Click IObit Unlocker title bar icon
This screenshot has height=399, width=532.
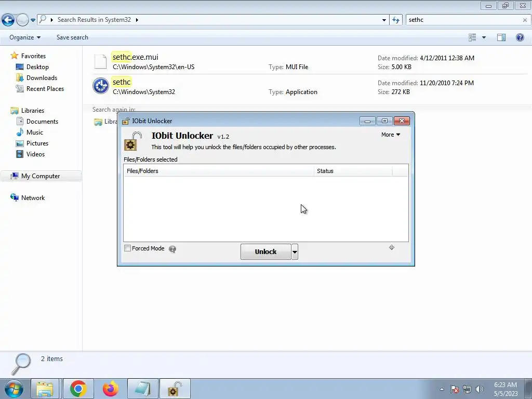[126, 121]
